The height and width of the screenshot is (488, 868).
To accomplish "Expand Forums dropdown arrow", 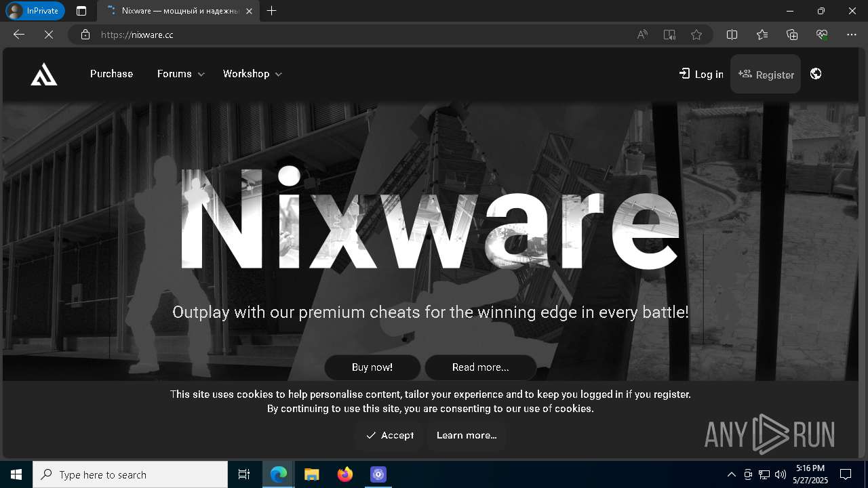I will tap(201, 75).
